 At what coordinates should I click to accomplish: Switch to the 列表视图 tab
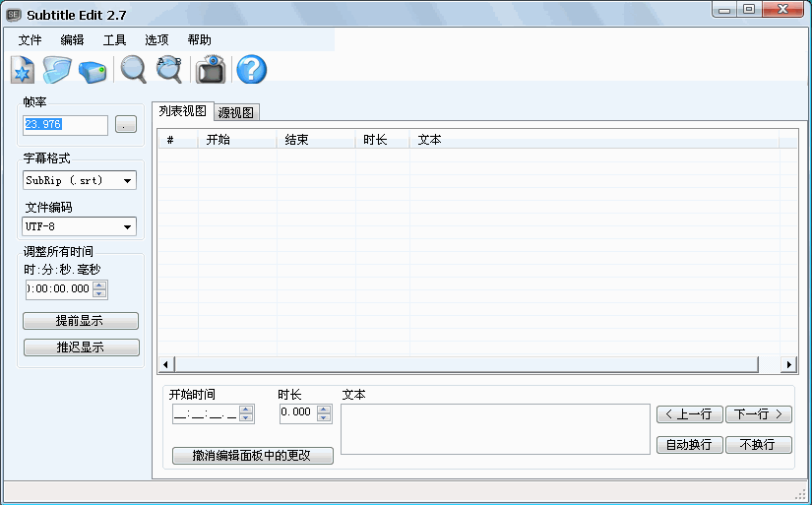182,111
